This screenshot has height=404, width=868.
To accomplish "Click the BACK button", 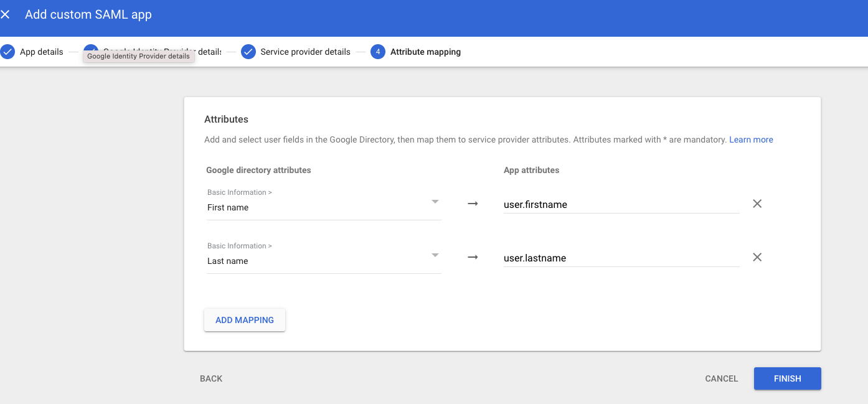I will coord(211,378).
